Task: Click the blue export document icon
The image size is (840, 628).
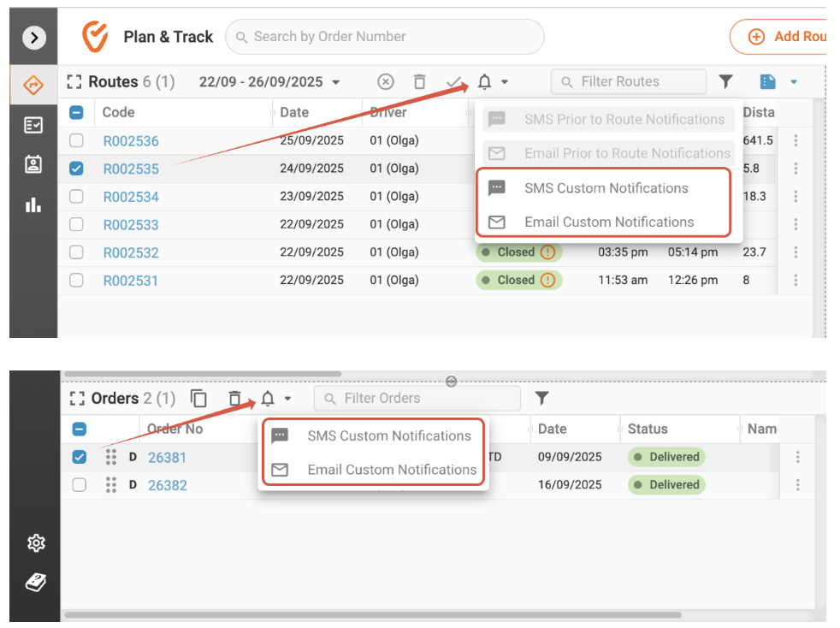Action: point(767,81)
